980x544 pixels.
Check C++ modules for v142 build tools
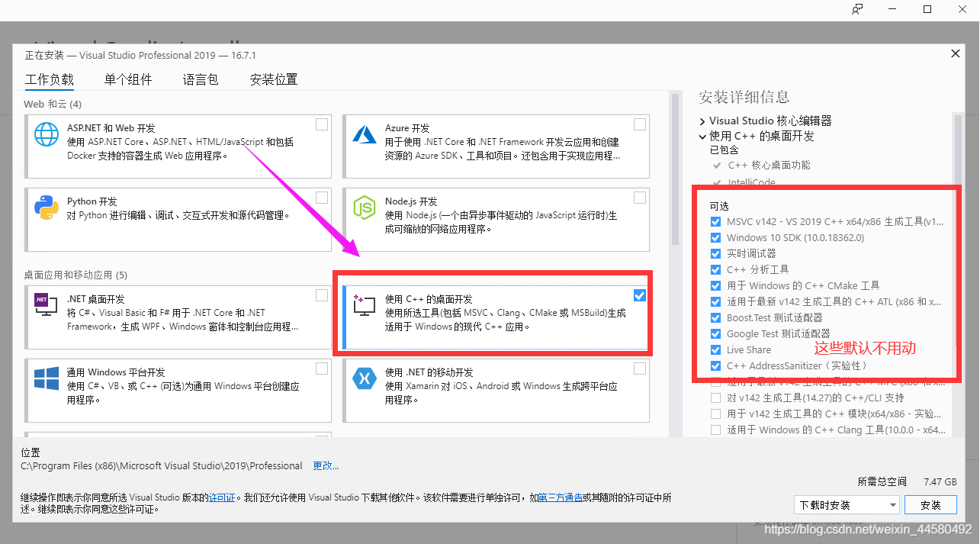pyautogui.click(x=715, y=414)
